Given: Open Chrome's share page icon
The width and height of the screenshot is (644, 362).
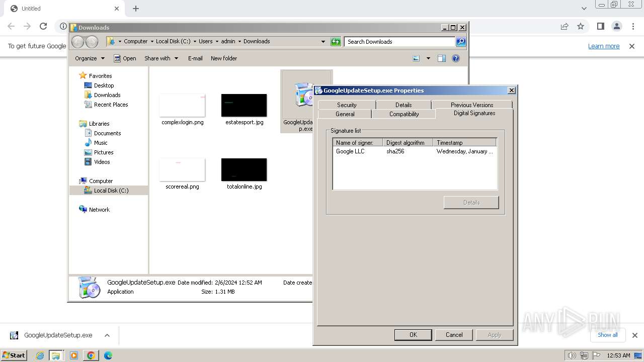Looking at the screenshot, I should [565, 26].
